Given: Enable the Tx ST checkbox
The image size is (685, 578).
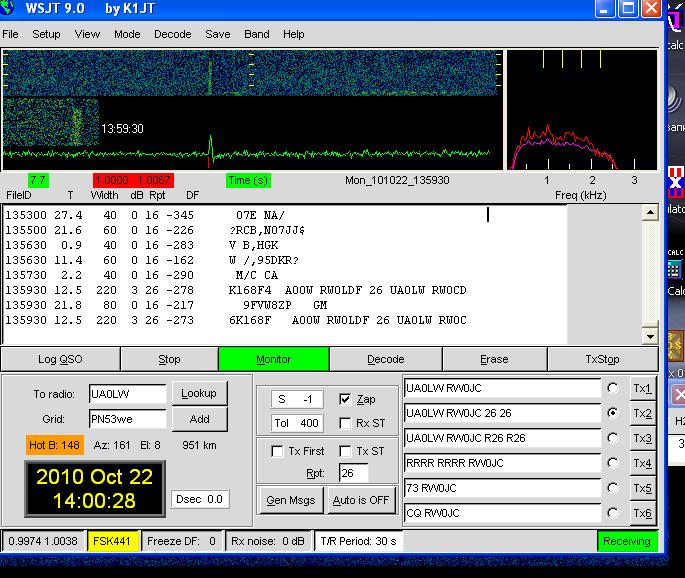Looking at the screenshot, I should coord(345,451).
